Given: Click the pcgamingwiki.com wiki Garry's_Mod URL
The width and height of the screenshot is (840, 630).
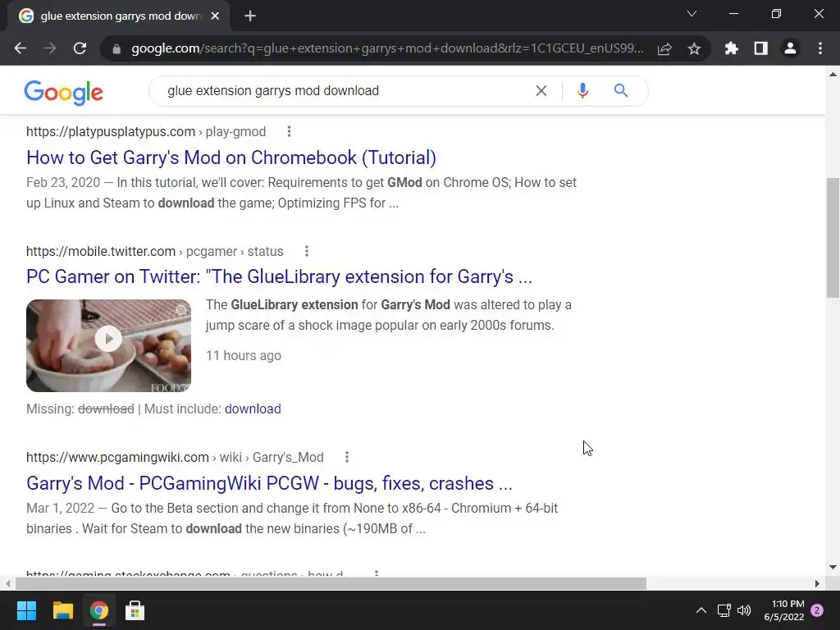Looking at the screenshot, I should pyautogui.click(x=175, y=457).
